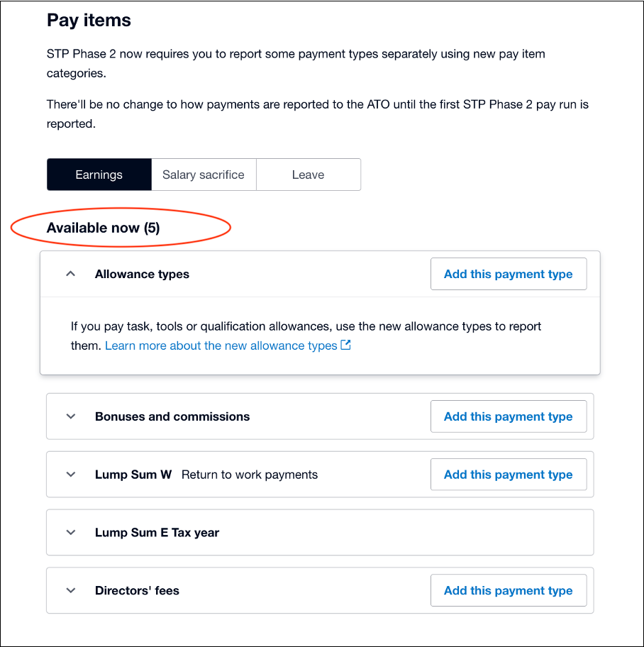The width and height of the screenshot is (644, 647).
Task: Click the Directors' fees row title
Action: [x=137, y=590]
